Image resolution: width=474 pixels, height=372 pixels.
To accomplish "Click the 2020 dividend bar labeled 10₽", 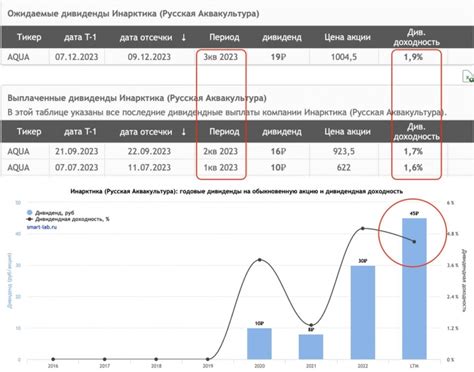I will point(259,344).
